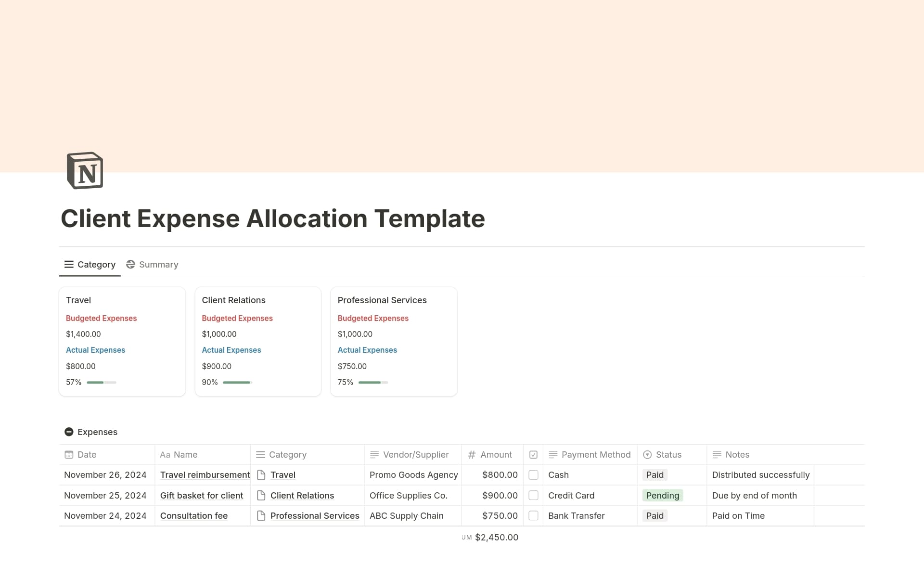
Task: Click the Notion cube page icon
Action: pos(85,170)
